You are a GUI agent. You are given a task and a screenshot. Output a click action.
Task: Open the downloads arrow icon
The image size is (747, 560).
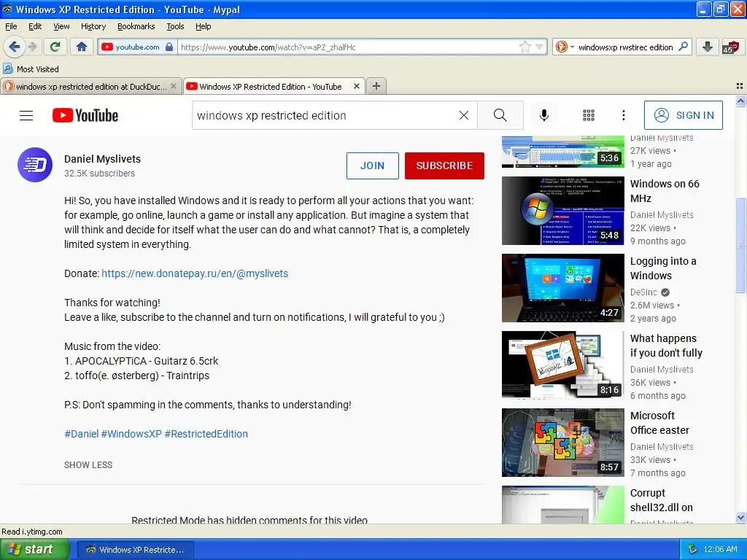(x=708, y=47)
